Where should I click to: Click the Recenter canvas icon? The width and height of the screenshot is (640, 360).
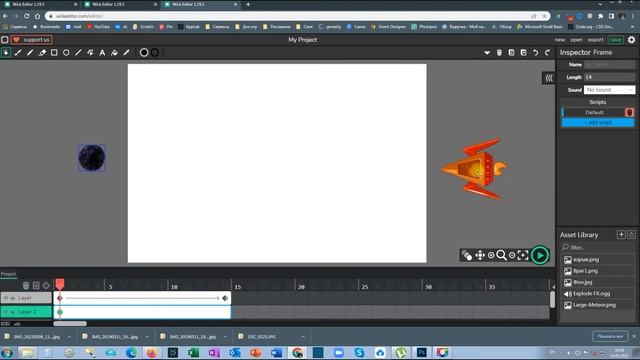[523, 256]
